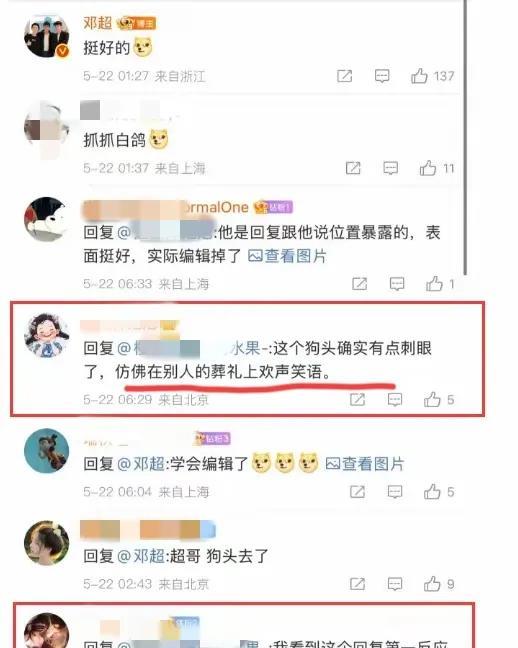
Task: Open @邓超 mention in 学会编辑了 reply
Action: pyautogui.click(x=141, y=464)
